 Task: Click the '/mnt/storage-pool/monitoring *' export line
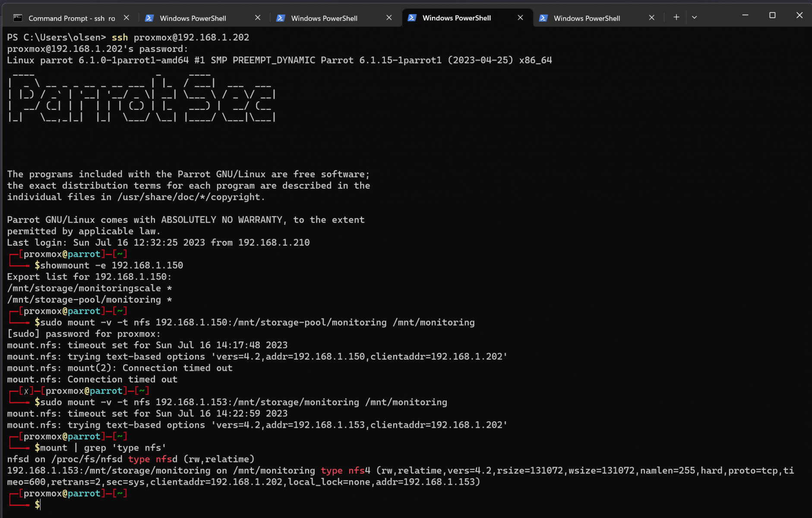(x=90, y=300)
